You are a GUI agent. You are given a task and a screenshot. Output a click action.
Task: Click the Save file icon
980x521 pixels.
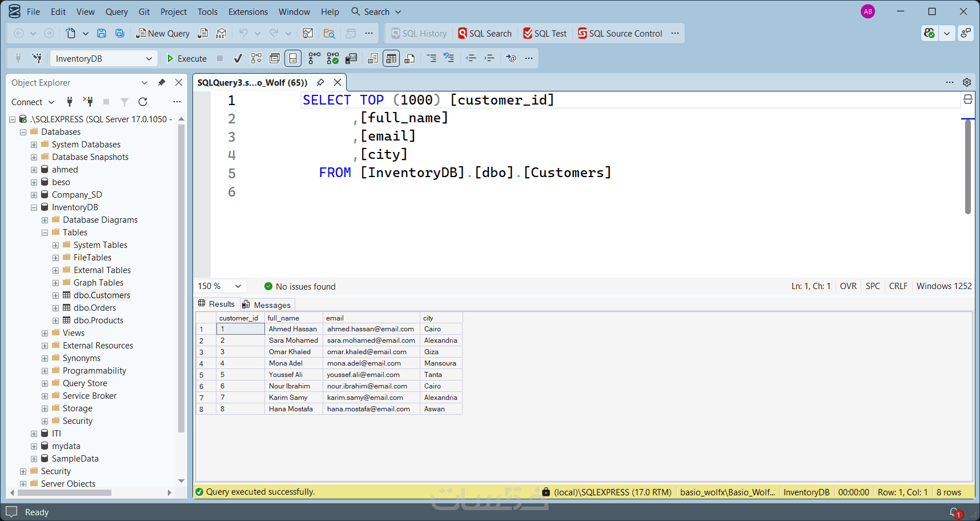(x=102, y=33)
